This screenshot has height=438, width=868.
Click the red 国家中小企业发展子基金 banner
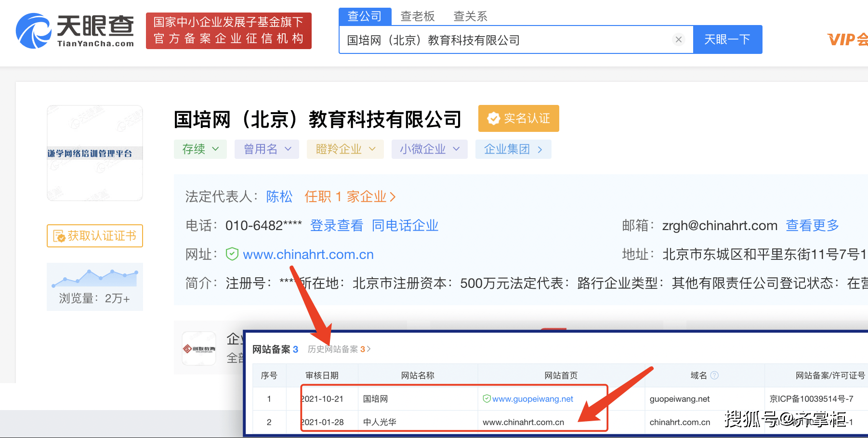(229, 30)
